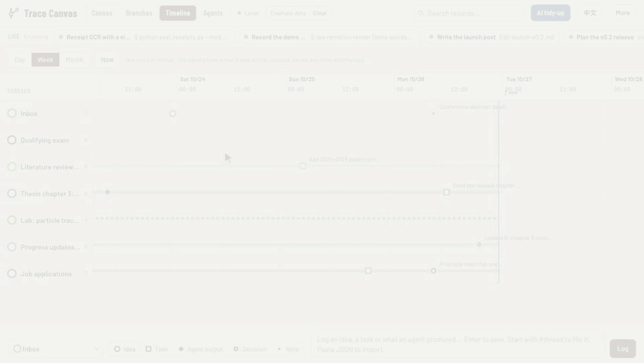Click the idea circle marker in Inbox row
The image size is (644, 363).
173,113
